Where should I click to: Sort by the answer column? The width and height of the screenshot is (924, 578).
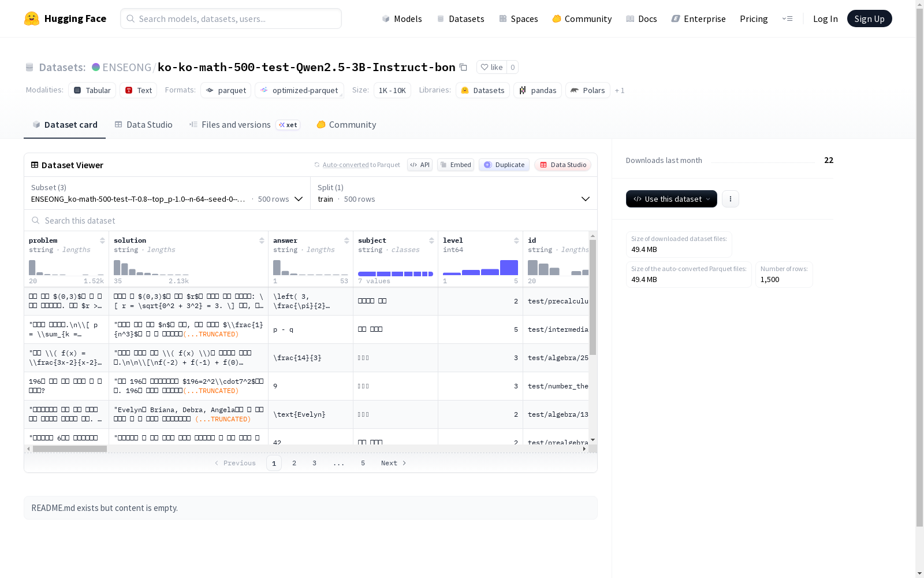(346, 240)
